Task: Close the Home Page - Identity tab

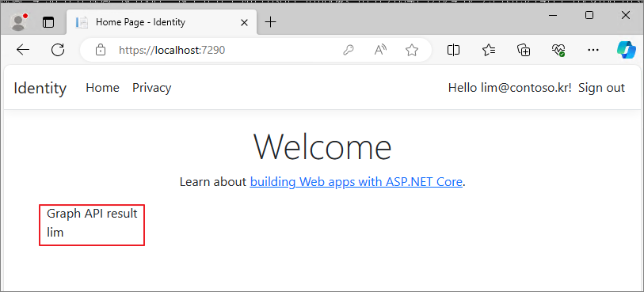Action: pyautogui.click(x=244, y=23)
